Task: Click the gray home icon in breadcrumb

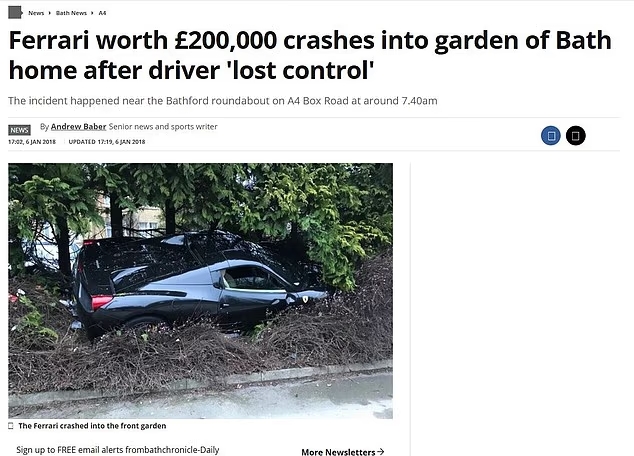Action: pyautogui.click(x=15, y=12)
